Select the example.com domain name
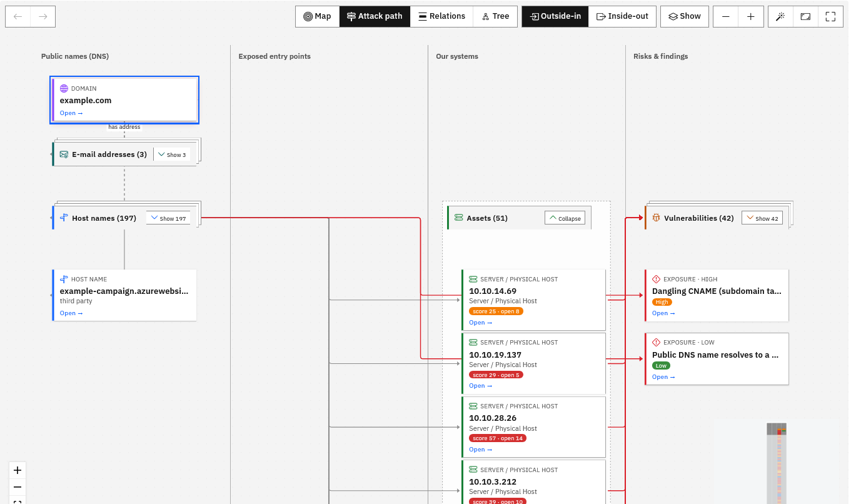851x504 pixels. coord(86,100)
